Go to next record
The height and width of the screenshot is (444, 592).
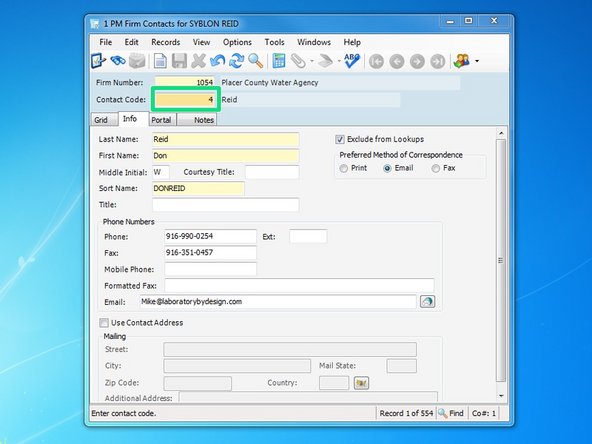(x=417, y=61)
